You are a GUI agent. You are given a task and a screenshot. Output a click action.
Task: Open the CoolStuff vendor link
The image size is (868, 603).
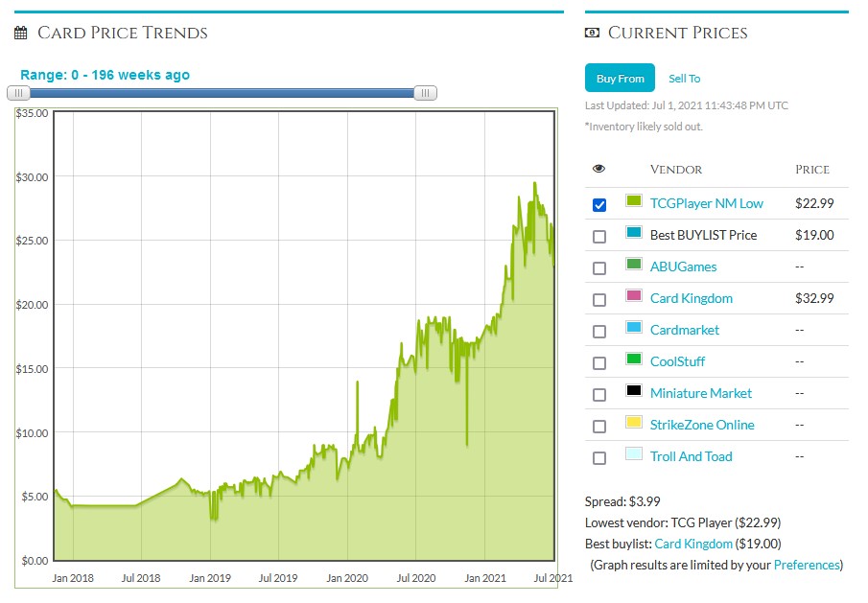[677, 361]
